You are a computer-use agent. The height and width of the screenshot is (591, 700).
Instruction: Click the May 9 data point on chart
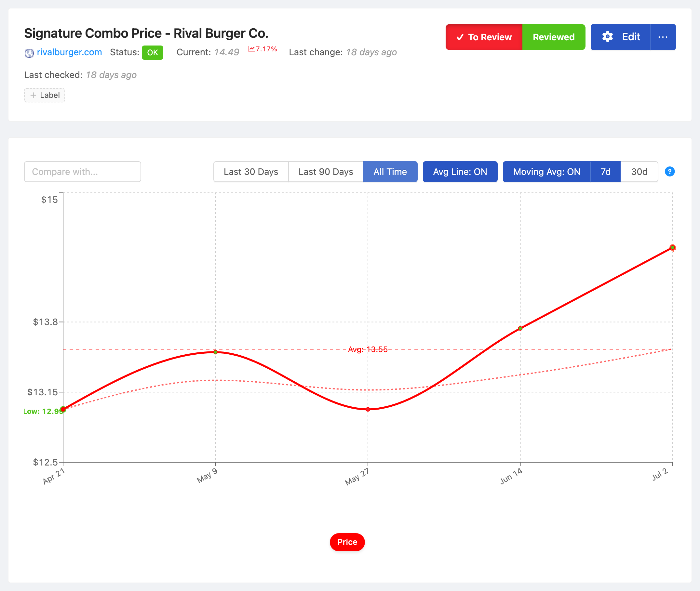[x=216, y=352]
